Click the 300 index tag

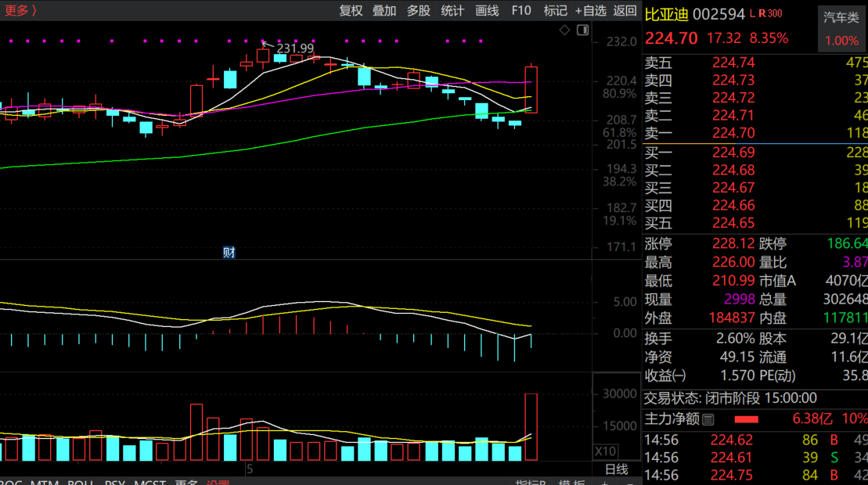774,14
